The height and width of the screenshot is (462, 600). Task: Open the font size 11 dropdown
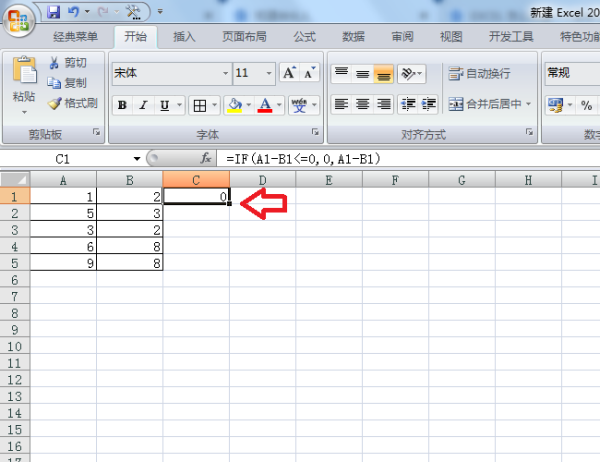[269, 73]
